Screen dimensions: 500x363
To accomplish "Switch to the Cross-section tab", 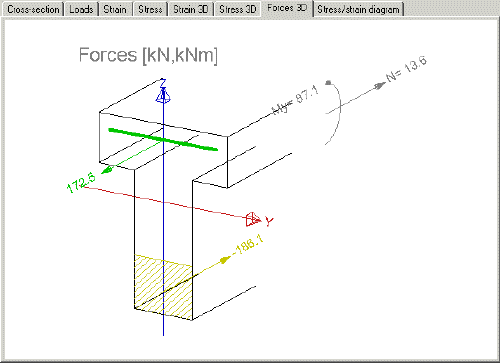I will click(33, 9).
